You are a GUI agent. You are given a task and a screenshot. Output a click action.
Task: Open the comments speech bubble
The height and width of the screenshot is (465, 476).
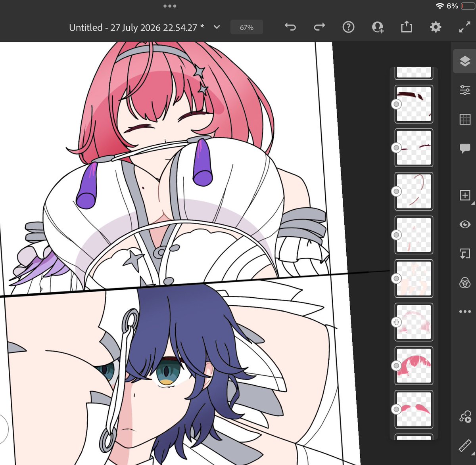(x=465, y=149)
